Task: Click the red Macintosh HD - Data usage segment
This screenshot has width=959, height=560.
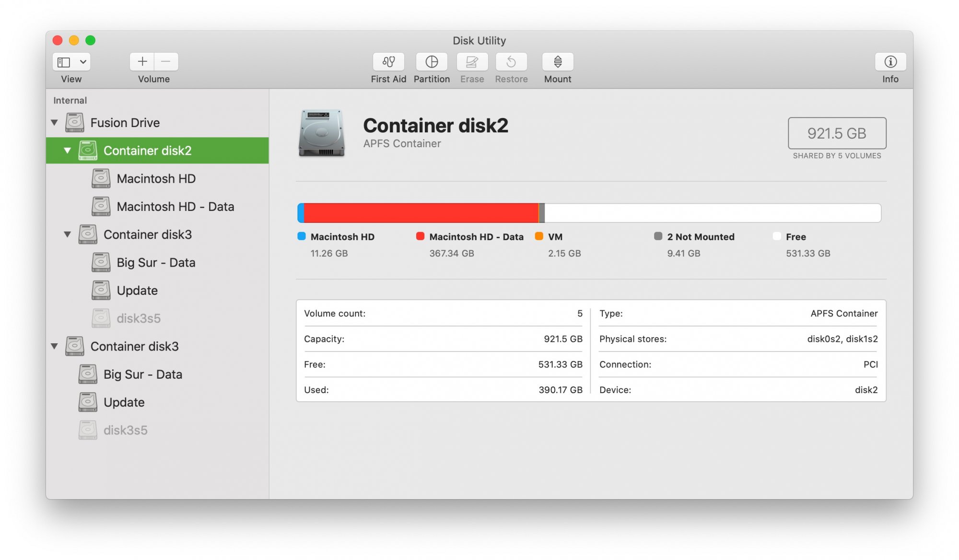Action: click(421, 213)
